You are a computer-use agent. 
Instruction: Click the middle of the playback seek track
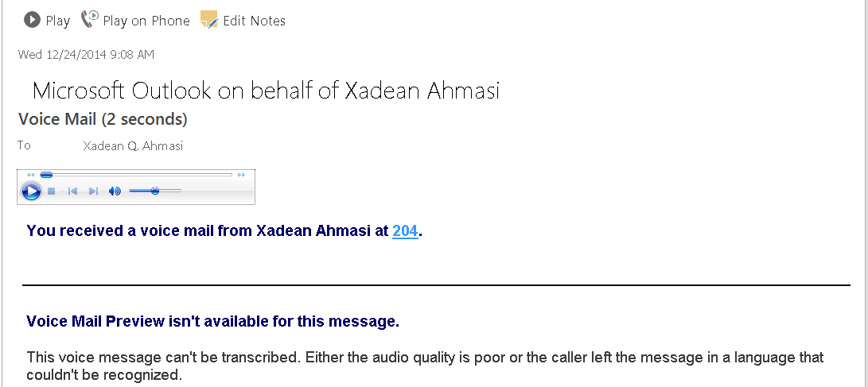coord(137,175)
